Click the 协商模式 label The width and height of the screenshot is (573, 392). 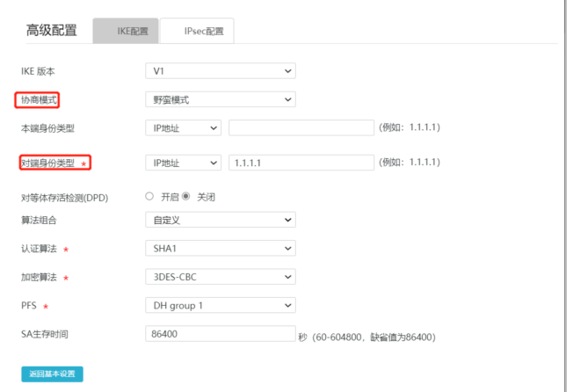coord(40,100)
